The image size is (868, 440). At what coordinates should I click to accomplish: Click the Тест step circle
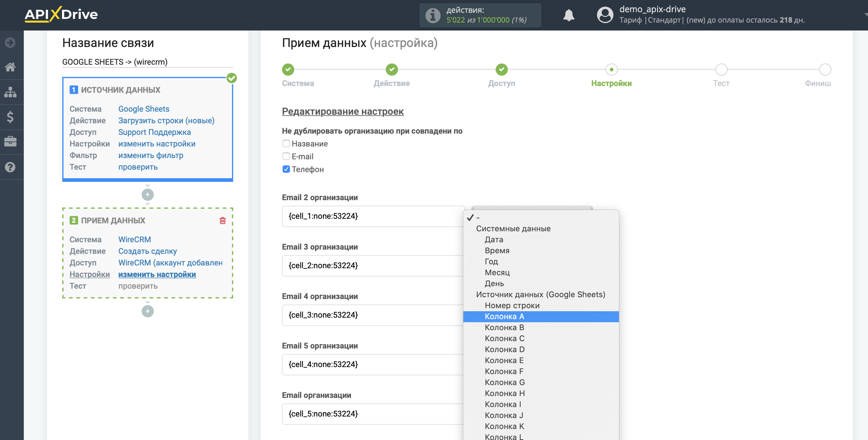click(721, 69)
